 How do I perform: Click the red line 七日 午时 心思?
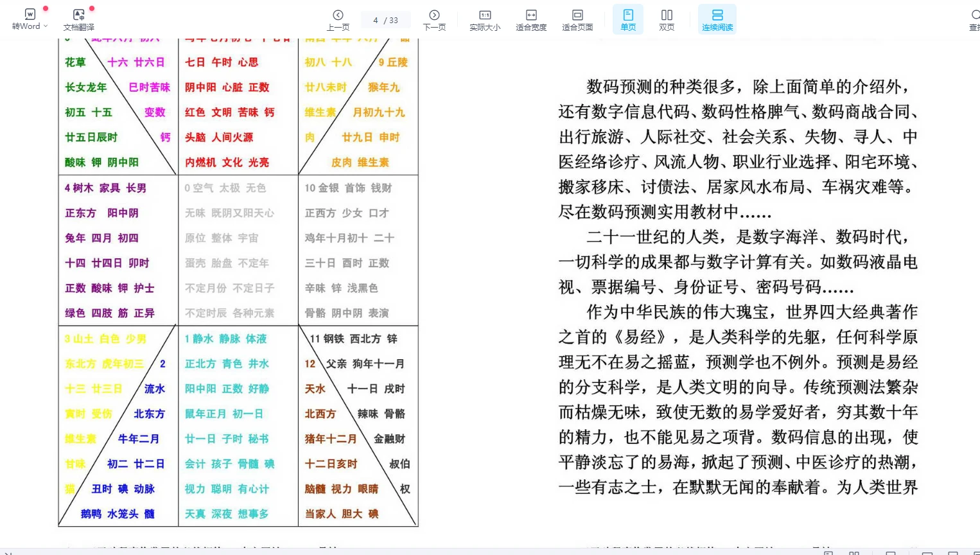[x=222, y=62]
